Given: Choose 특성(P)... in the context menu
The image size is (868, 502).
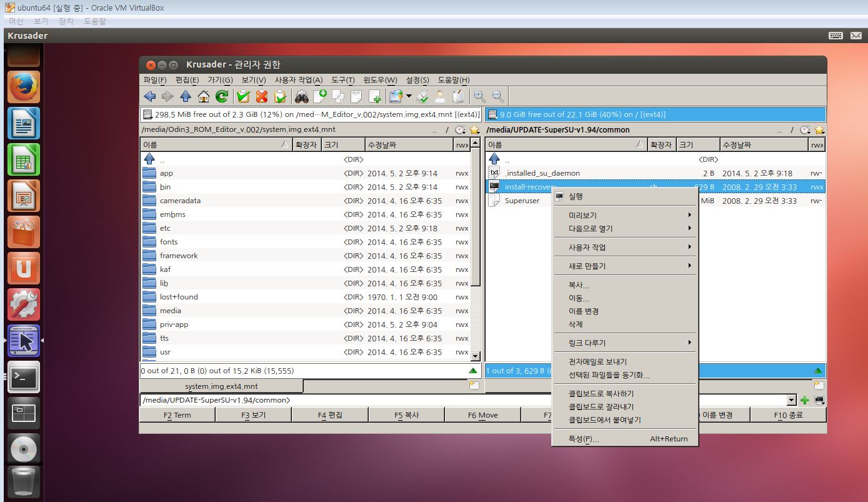Looking at the screenshot, I should pos(584,439).
